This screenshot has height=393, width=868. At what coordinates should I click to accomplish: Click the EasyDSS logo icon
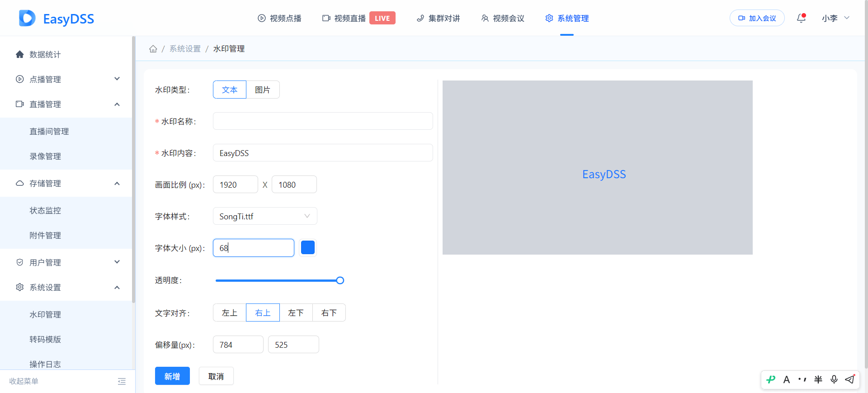pyautogui.click(x=27, y=18)
